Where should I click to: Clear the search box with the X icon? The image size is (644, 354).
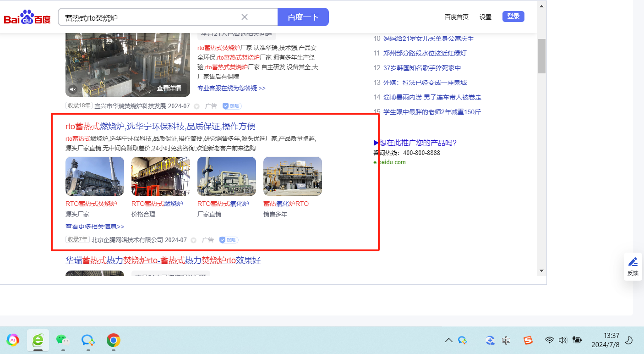(245, 17)
